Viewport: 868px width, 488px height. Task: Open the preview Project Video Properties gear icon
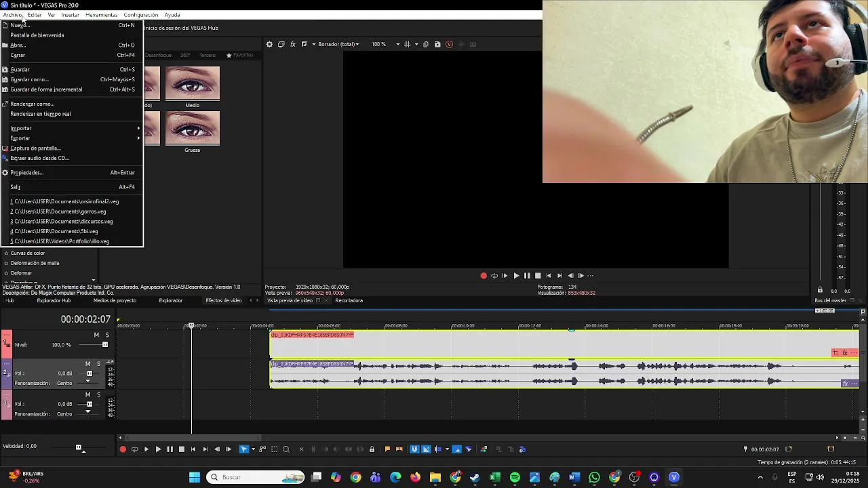click(269, 44)
